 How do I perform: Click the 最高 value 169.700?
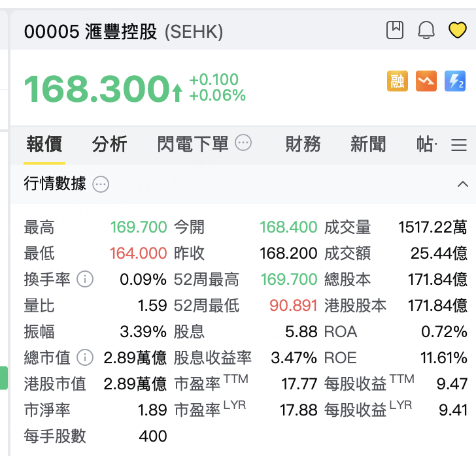139,227
